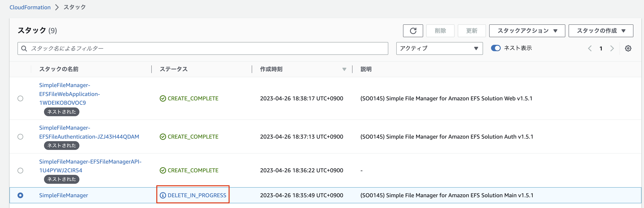Click ネストされた badge under EFSFileAuthentication
Screen dimensions: 644x208
[x=62, y=145]
